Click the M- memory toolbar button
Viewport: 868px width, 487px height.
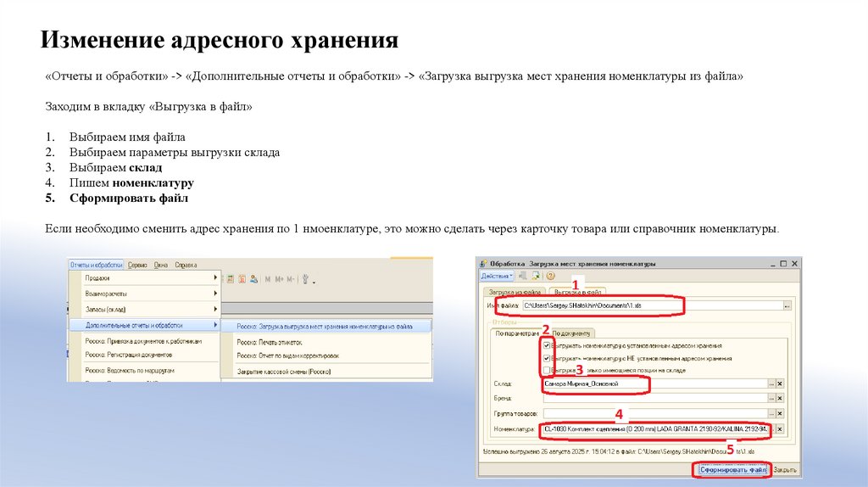(x=291, y=279)
